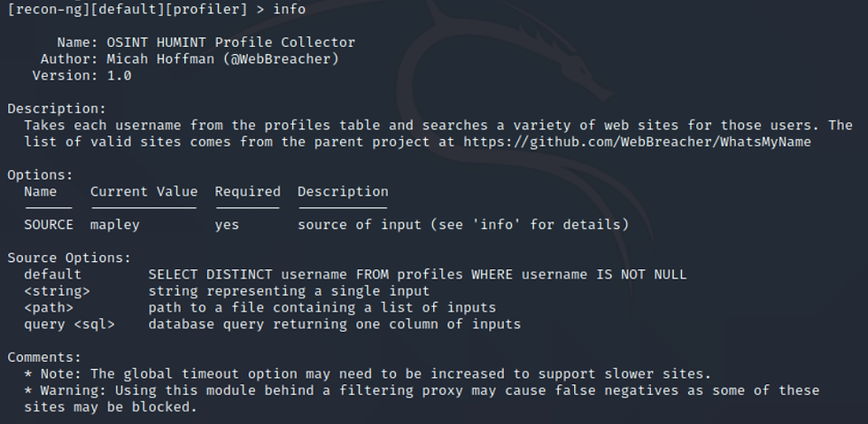Click the 'Description' column header
This screenshot has width=868, height=424.
344,191
